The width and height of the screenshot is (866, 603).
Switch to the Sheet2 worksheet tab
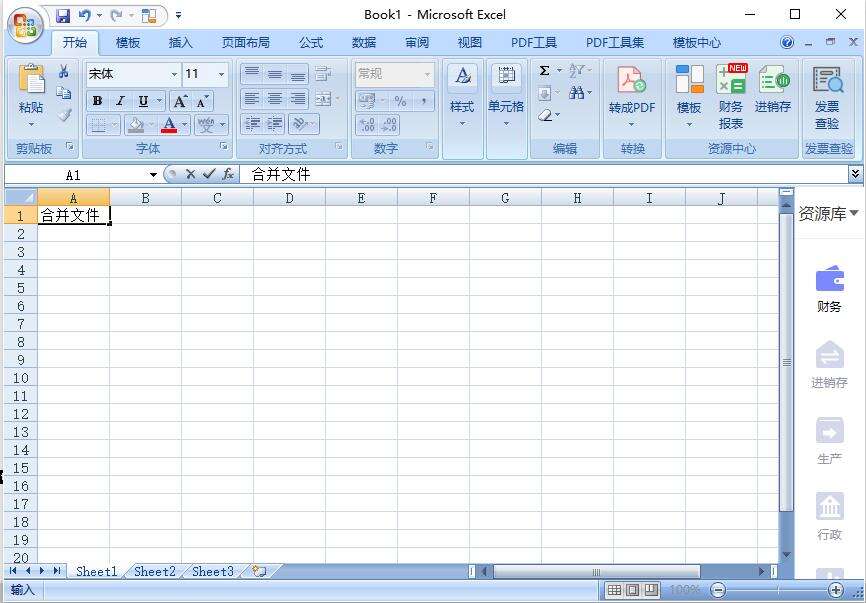click(155, 572)
